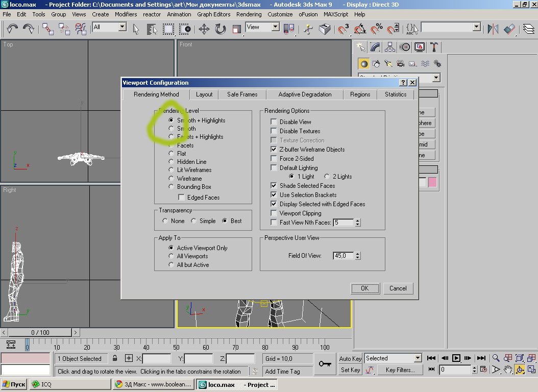
Task: Click the large Set Keys key icon
Action: (325, 364)
